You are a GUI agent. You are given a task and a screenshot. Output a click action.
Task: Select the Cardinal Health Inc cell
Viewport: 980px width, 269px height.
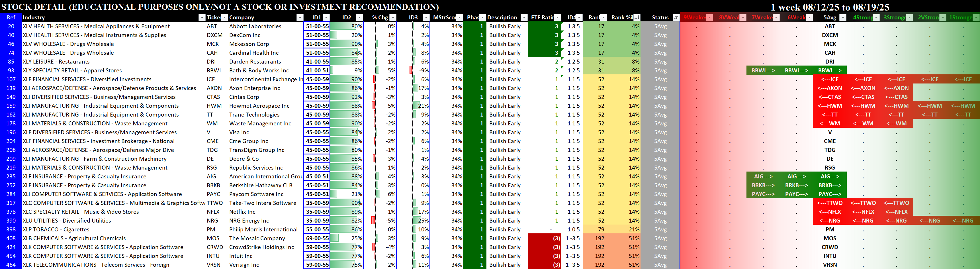tap(254, 53)
